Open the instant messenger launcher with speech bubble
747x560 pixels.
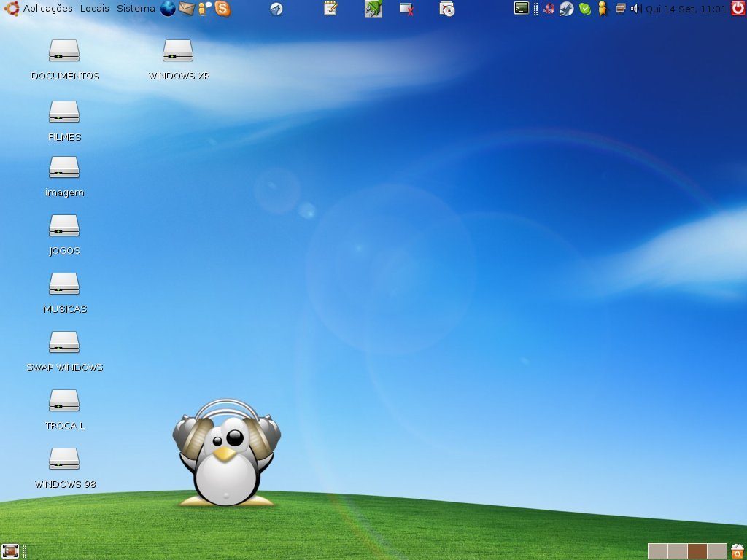pos(204,9)
